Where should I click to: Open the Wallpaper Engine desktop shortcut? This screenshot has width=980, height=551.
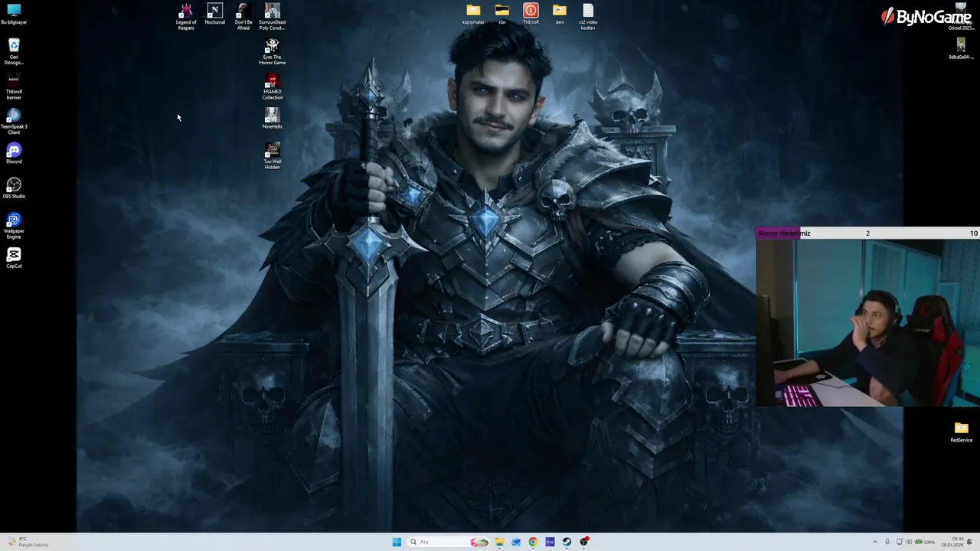[14, 225]
